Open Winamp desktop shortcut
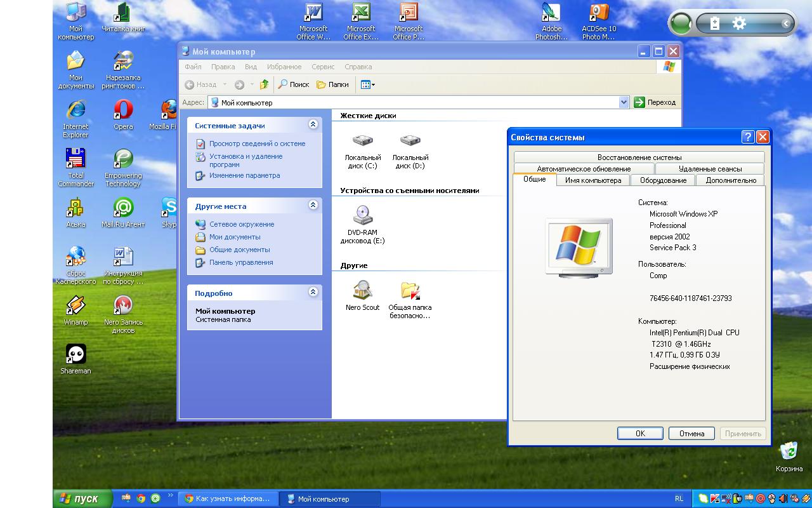 [75, 311]
